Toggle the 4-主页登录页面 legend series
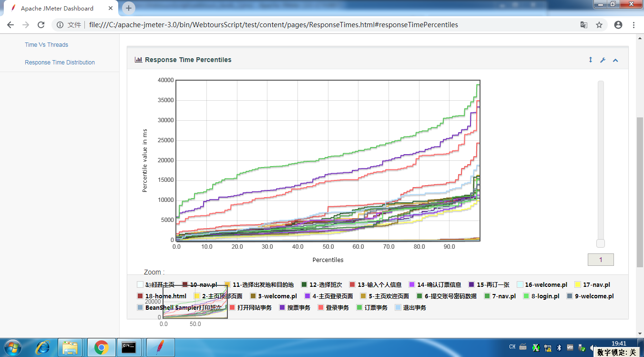Screen dimensions: 644x357 329,296
